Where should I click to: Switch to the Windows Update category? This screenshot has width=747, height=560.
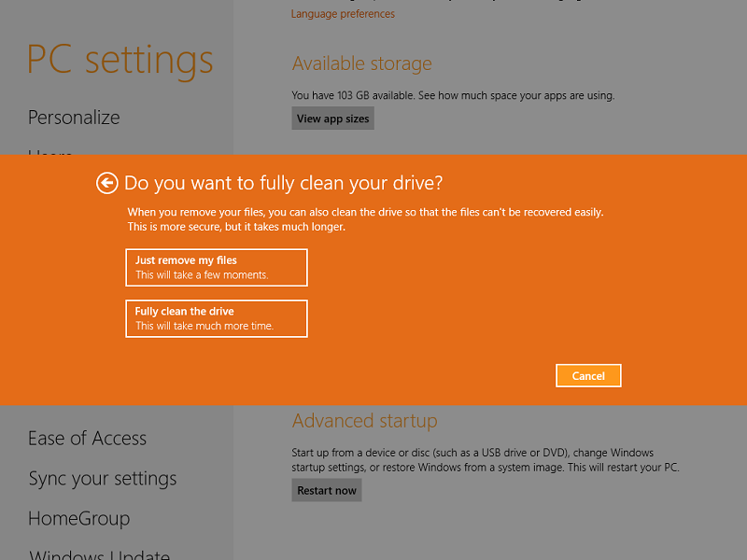pyautogui.click(x=99, y=554)
